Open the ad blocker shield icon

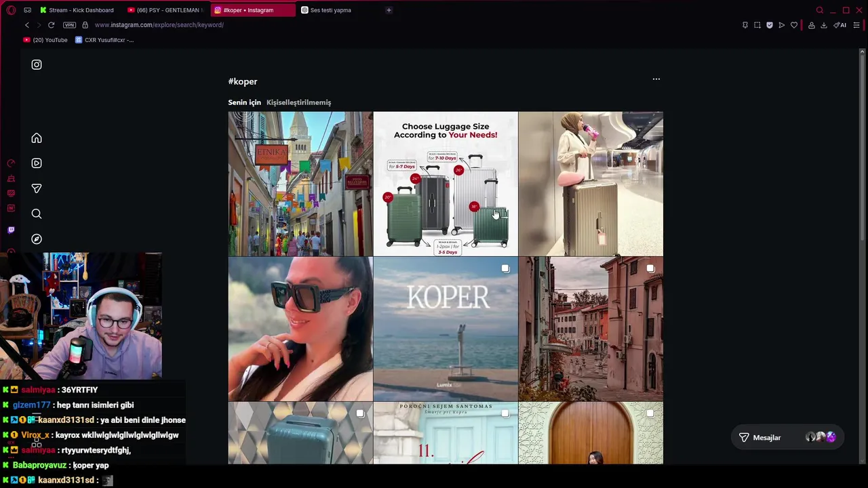(769, 25)
